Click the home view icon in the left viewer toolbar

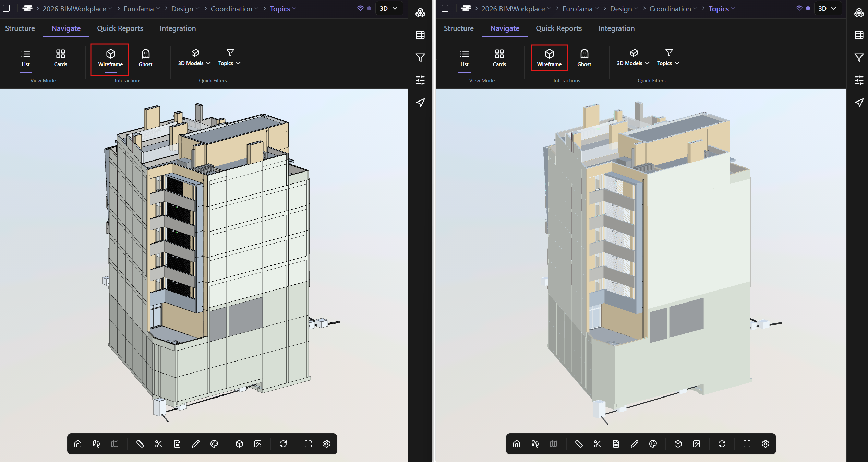point(78,444)
